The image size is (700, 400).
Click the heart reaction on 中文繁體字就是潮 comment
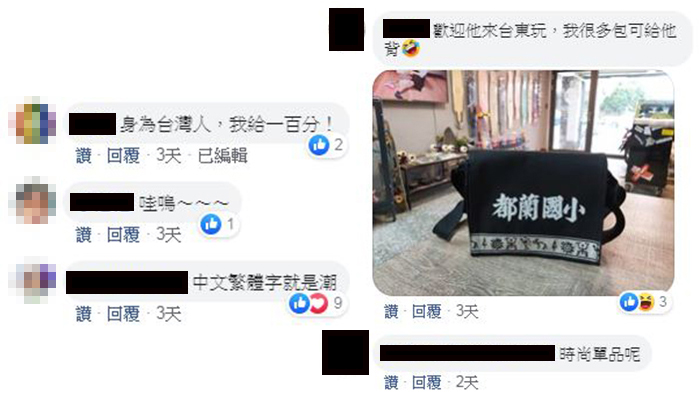(x=319, y=304)
